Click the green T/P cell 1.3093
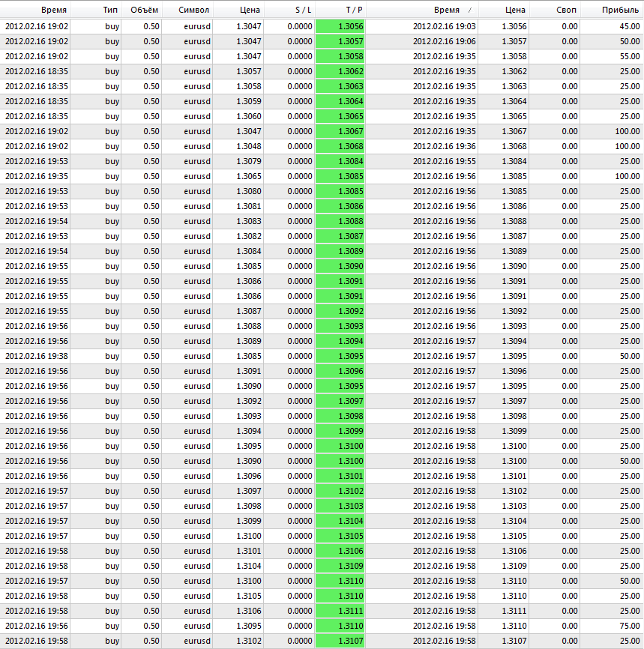This screenshot has height=649, width=644. click(340, 326)
